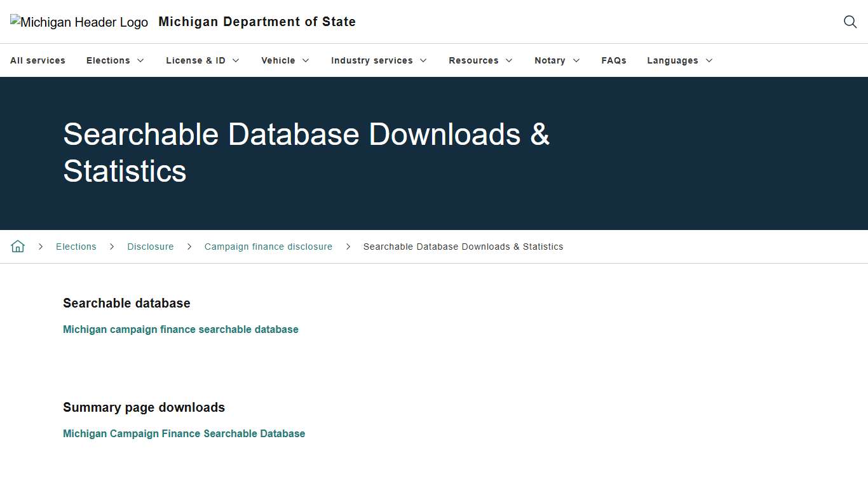Open the Campaign finance disclosure breadcrumb
868x488 pixels.
coord(268,247)
